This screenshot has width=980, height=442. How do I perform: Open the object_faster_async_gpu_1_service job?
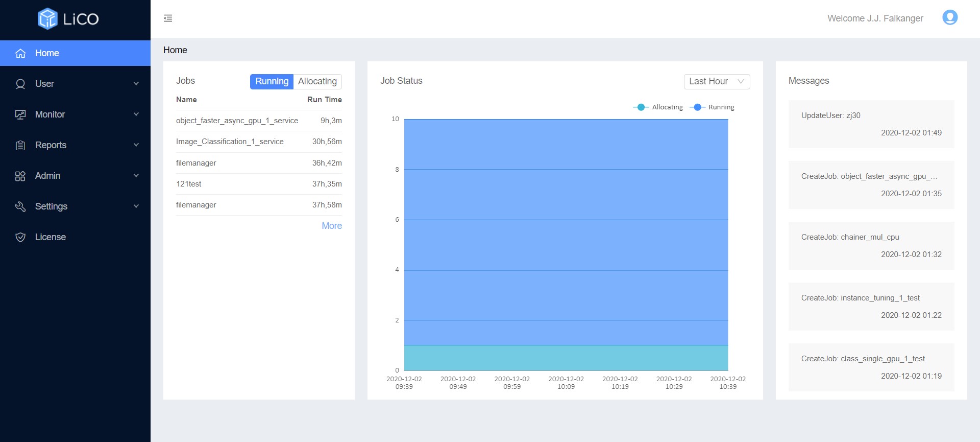point(237,121)
